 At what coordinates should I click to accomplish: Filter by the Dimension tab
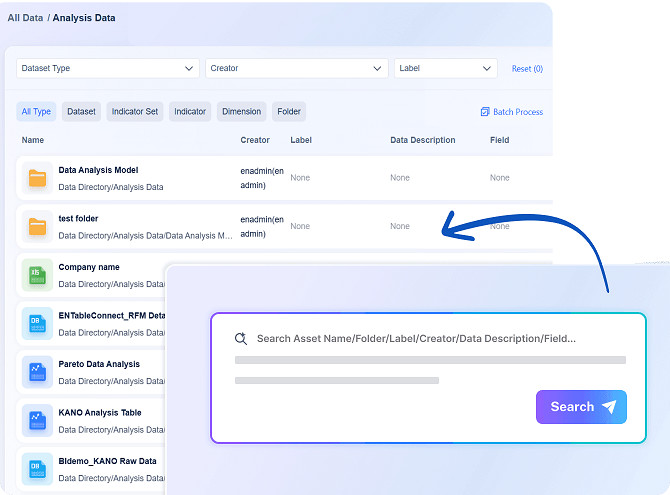[x=241, y=112]
